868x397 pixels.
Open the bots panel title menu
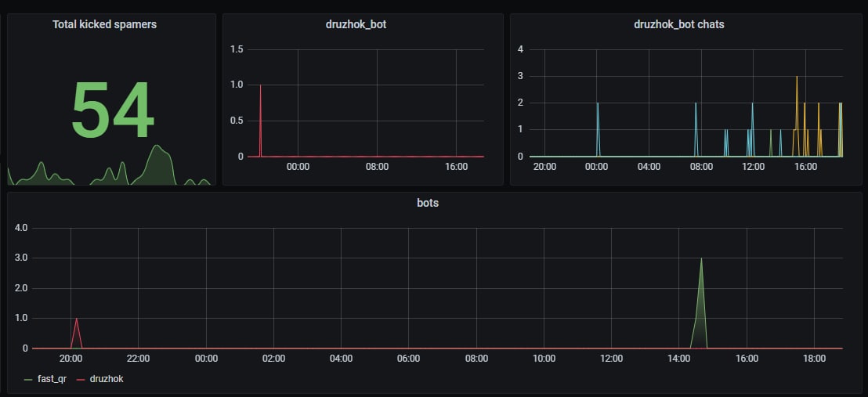(428, 203)
